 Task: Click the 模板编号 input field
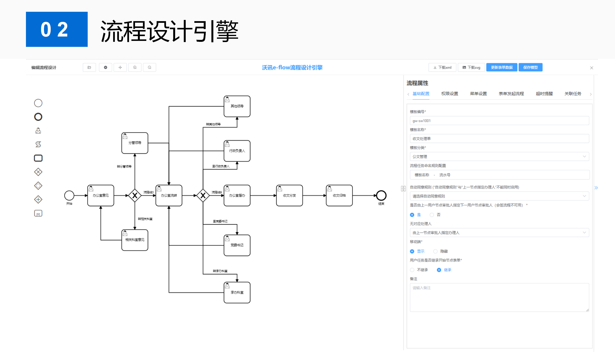coord(499,121)
